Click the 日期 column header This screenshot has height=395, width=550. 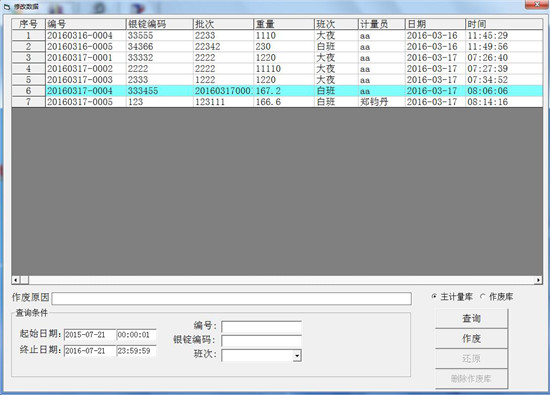point(435,24)
